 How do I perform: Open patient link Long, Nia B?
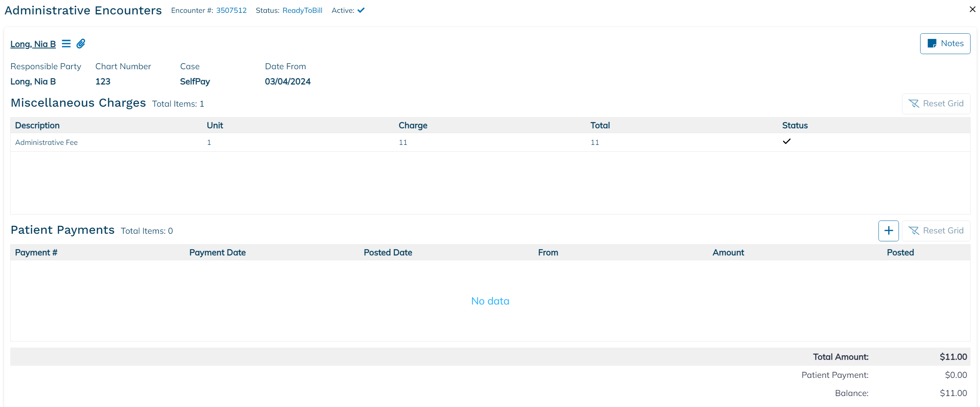[x=33, y=44]
